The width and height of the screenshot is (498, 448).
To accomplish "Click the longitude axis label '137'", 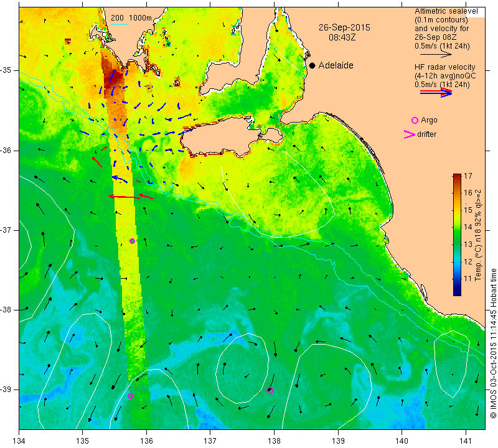I will pos(210,441).
